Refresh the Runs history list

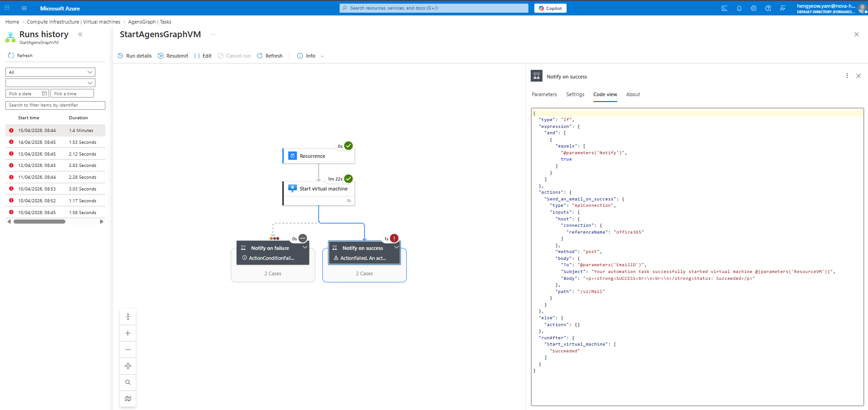pyautogui.click(x=20, y=56)
